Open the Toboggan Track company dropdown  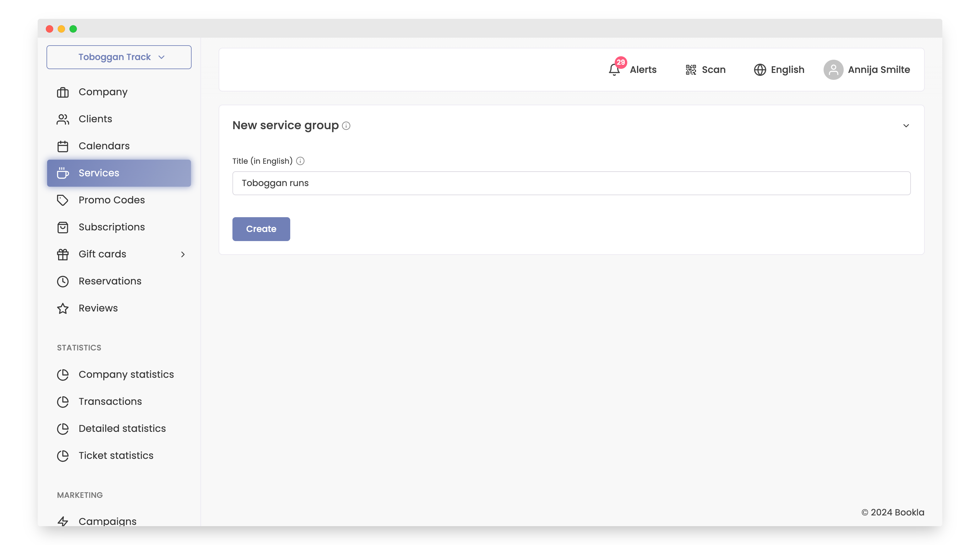[119, 57]
